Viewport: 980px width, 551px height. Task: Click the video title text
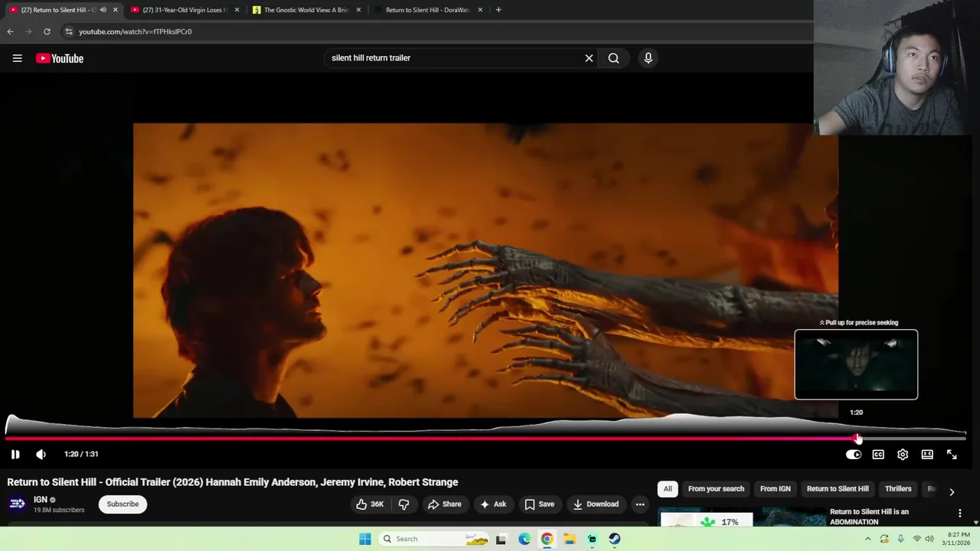[233, 482]
